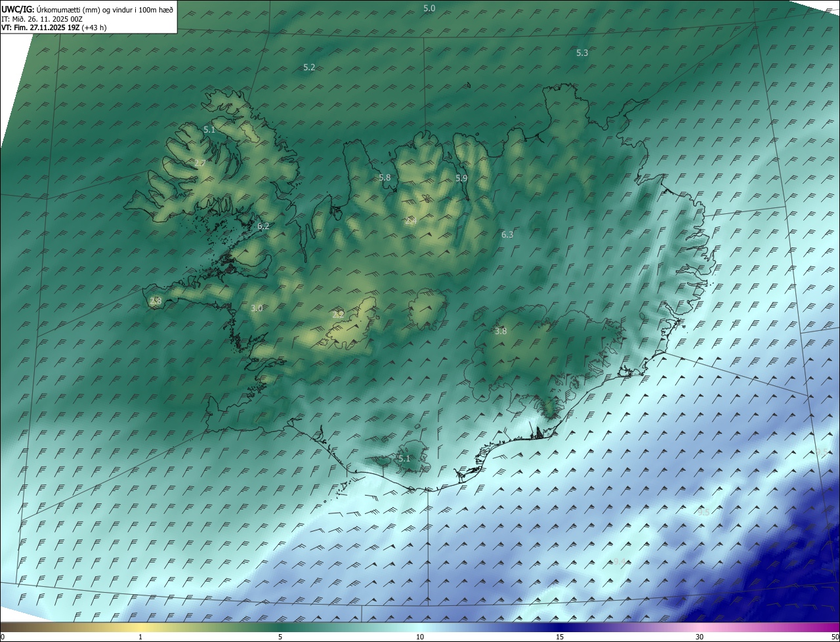Click the 'UWC/IG: Úrkomumætti (mm)' title line

coord(87,9)
